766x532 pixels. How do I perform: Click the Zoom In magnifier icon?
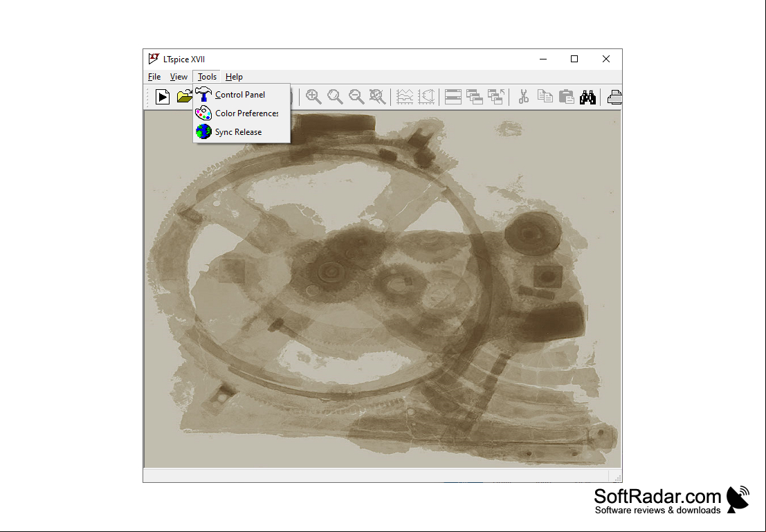(313, 97)
